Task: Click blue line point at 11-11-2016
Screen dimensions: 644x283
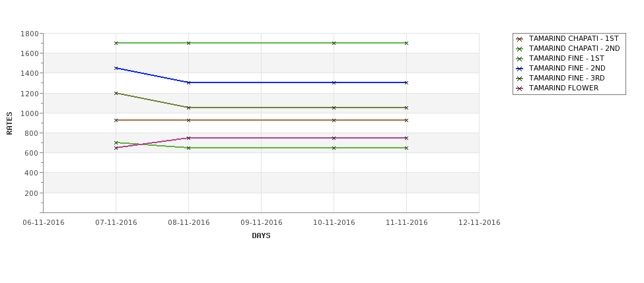Action: [407, 82]
